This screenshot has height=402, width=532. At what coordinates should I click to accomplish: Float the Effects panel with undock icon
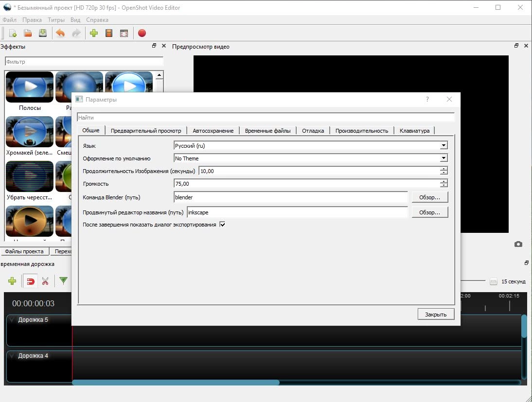click(x=154, y=46)
